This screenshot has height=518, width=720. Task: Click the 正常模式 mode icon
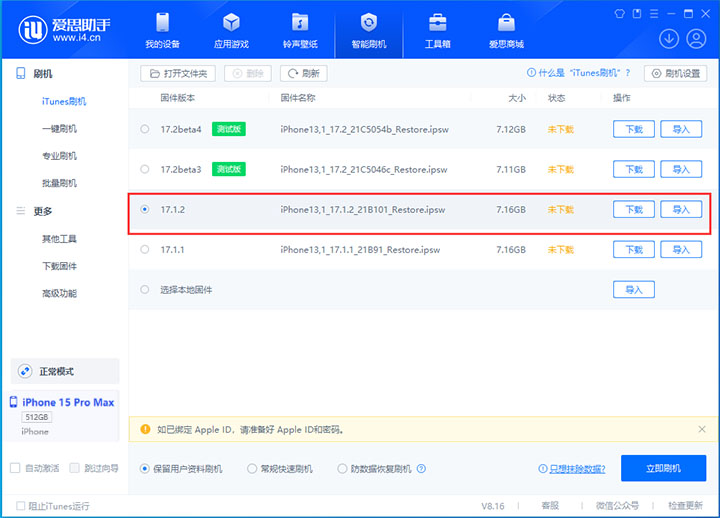tap(25, 371)
